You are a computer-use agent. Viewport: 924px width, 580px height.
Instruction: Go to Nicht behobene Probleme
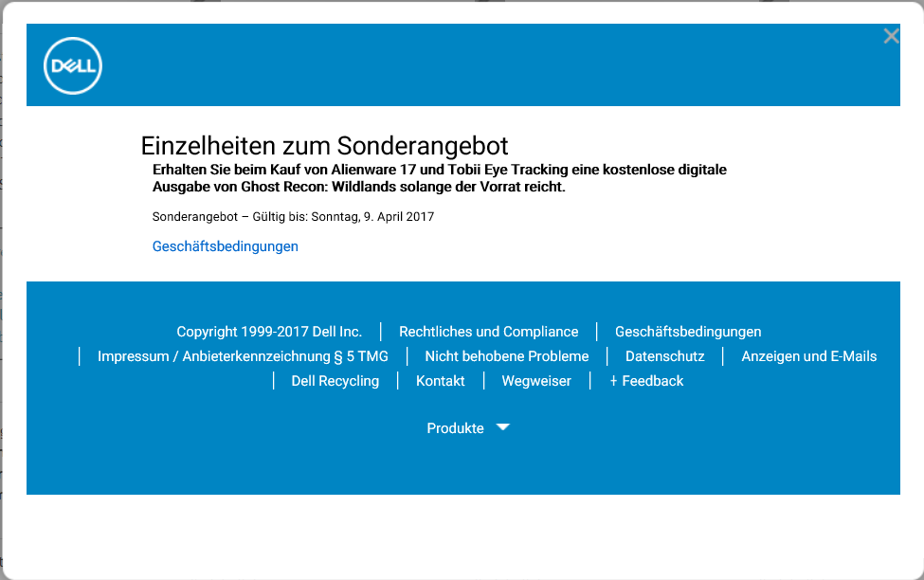pyautogui.click(x=507, y=356)
